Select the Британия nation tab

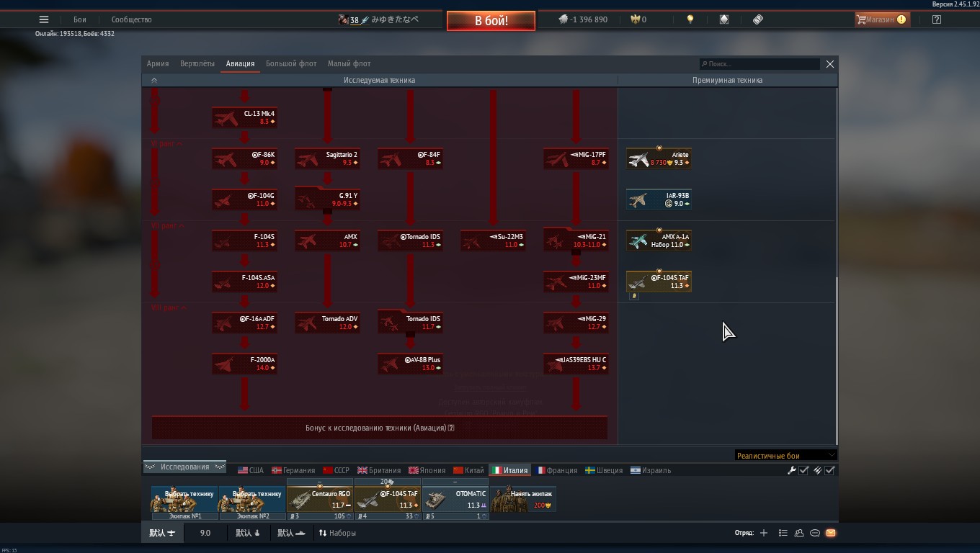pos(379,470)
